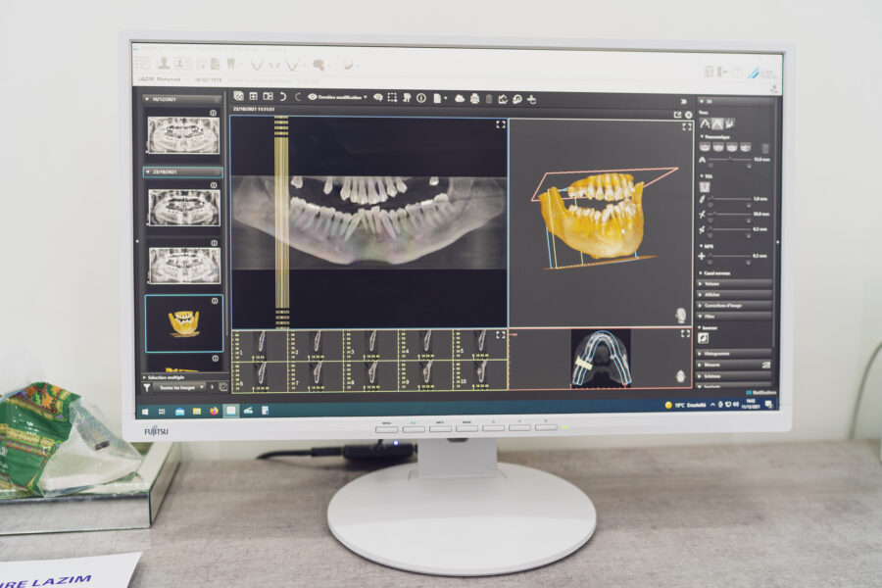The height and width of the screenshot is (588, 882).
Task: Select the first panoramic X-ray thumbnail
Action: (183, 134)
